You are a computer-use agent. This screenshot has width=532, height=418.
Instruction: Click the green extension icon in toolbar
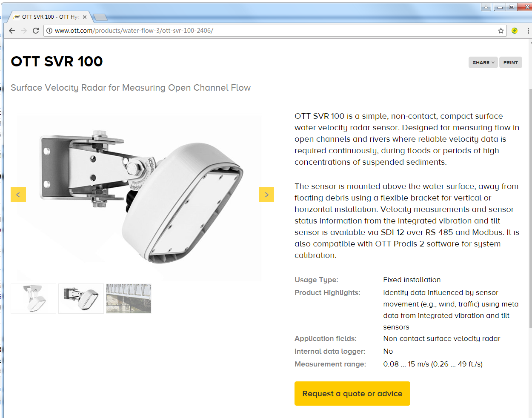515,31
